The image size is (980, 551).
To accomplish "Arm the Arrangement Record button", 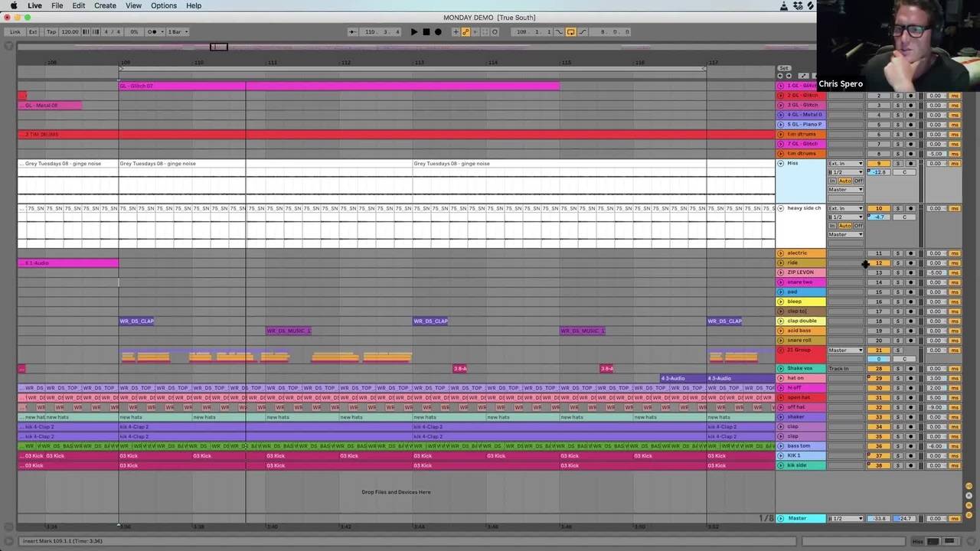I will pos(438,32).
